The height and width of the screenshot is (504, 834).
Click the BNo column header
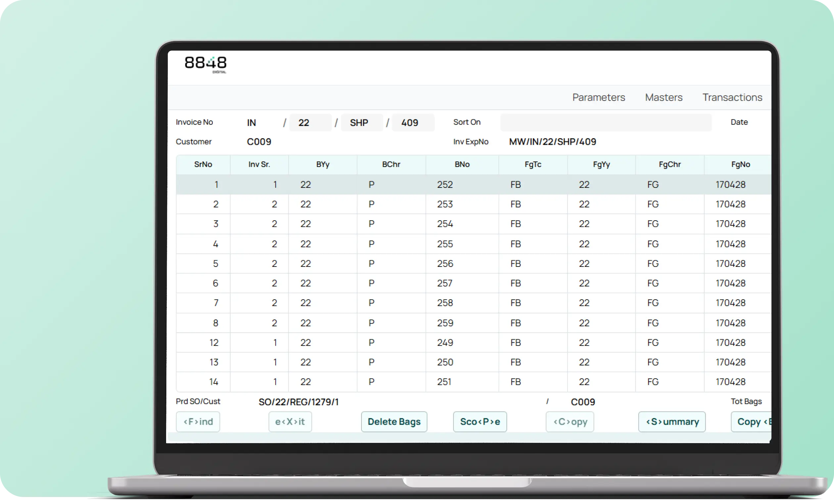coord(462,164)
